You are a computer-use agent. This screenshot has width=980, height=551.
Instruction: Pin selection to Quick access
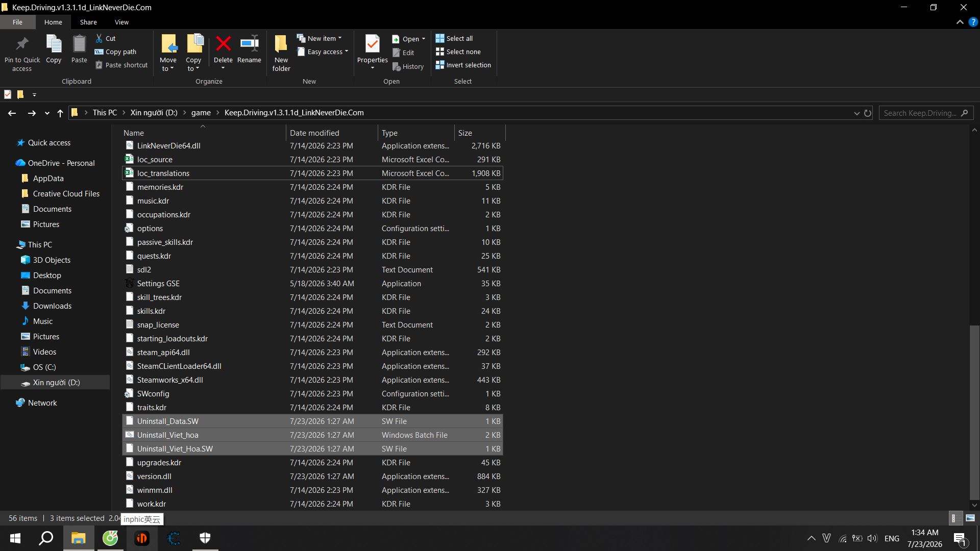[22, 53]
